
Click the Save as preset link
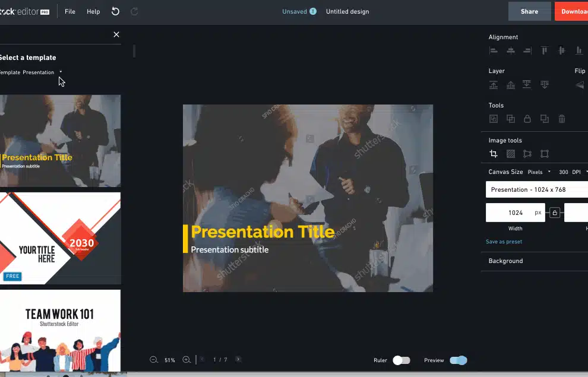click(504, 242)
